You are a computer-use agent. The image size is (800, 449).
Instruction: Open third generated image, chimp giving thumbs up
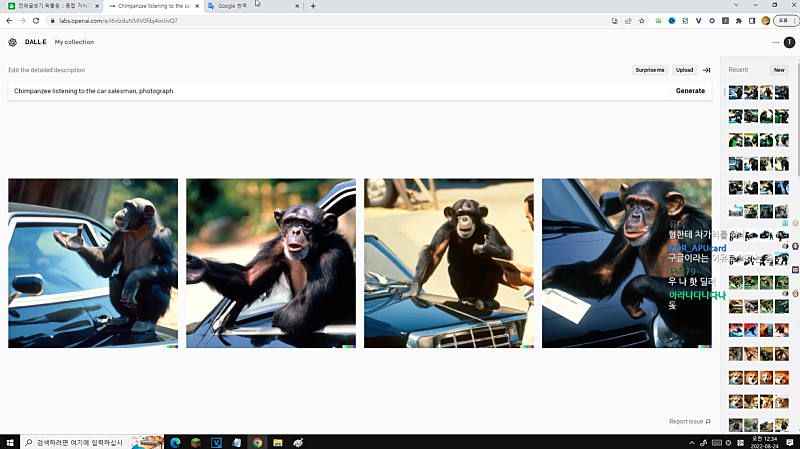(449, 263)
